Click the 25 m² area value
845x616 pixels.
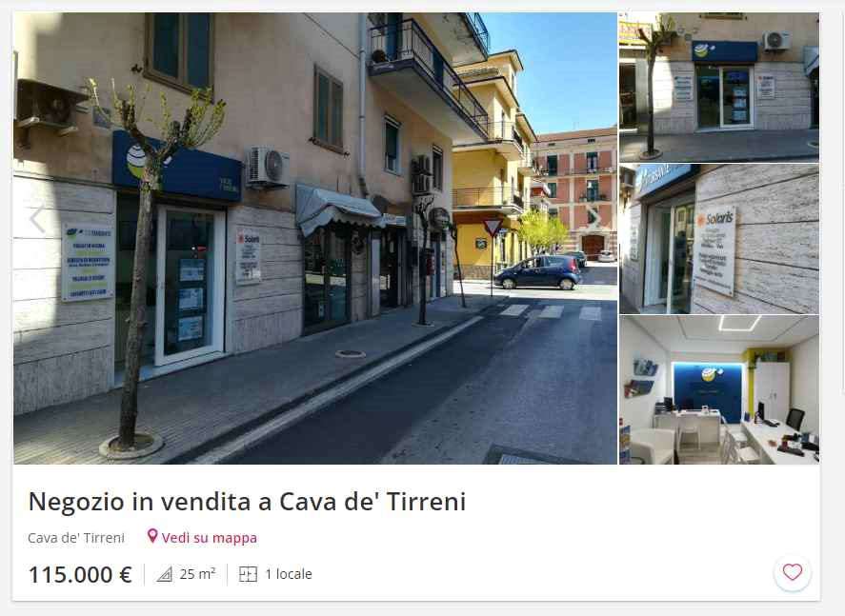(198, 574)
